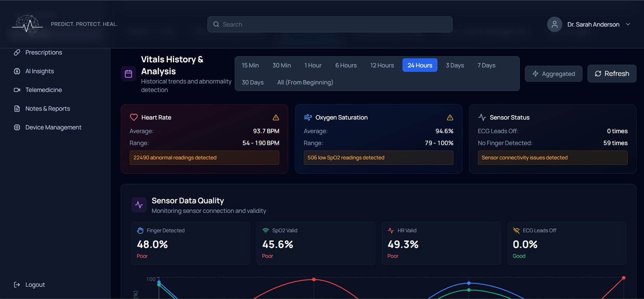644x299 pixels.
Task: Click the red peak point on chart
Action: coord(314,280)
